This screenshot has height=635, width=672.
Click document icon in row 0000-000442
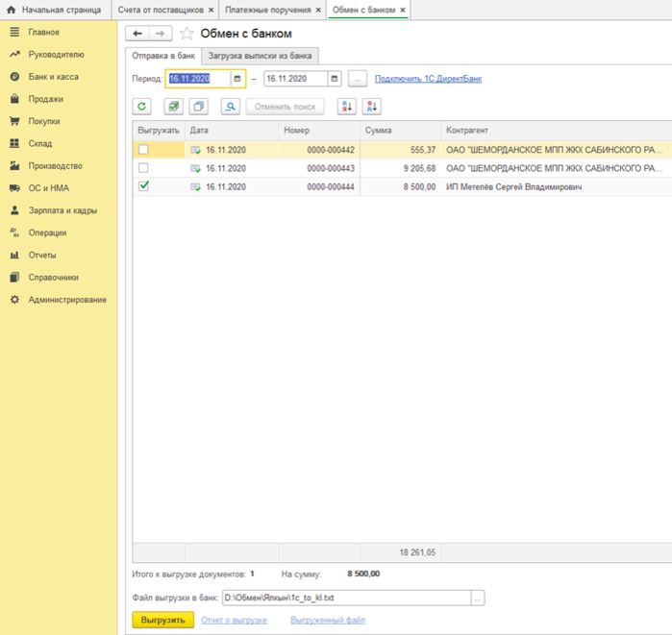coord(195,150)
